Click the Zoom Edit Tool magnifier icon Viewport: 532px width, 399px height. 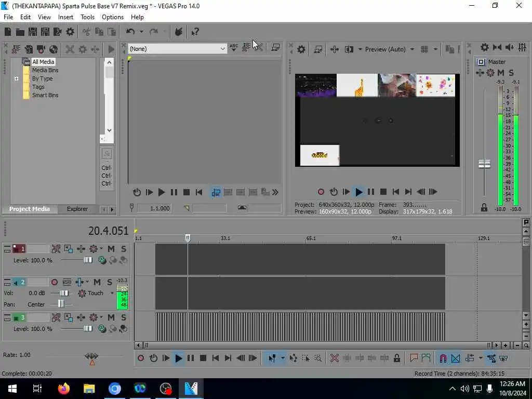coord(318,358)
